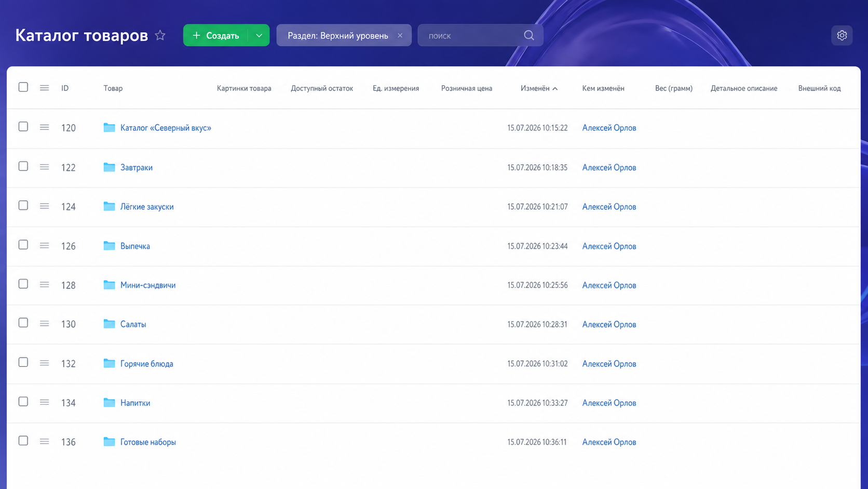Screen dimensions: 868x489
Task: Click the search magnifier icon
Action: (528, 35)
